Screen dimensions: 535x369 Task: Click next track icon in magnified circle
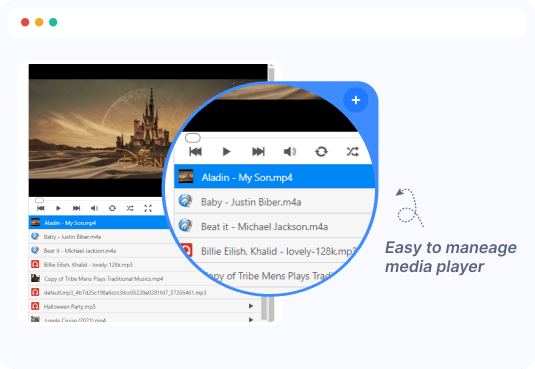pos(258,152)
